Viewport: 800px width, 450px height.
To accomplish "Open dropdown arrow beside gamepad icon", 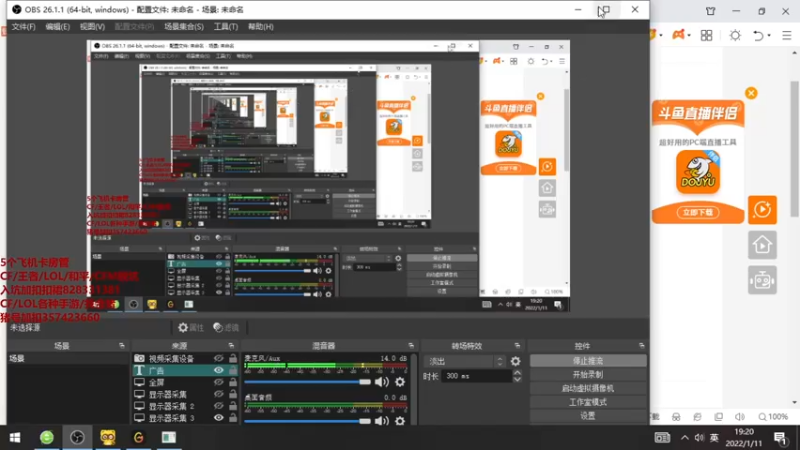I will click(689, 35).
